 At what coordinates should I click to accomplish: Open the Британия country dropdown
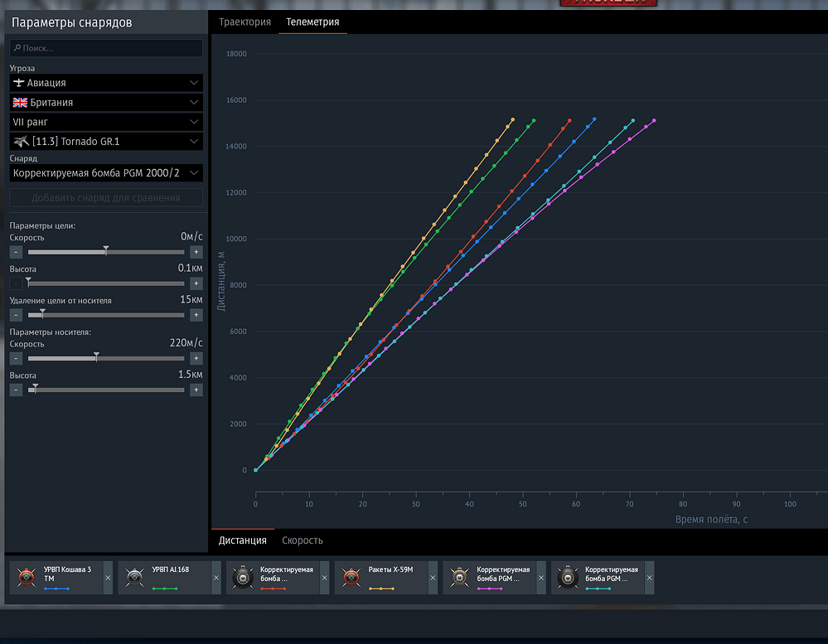click(x=106, y=103)
